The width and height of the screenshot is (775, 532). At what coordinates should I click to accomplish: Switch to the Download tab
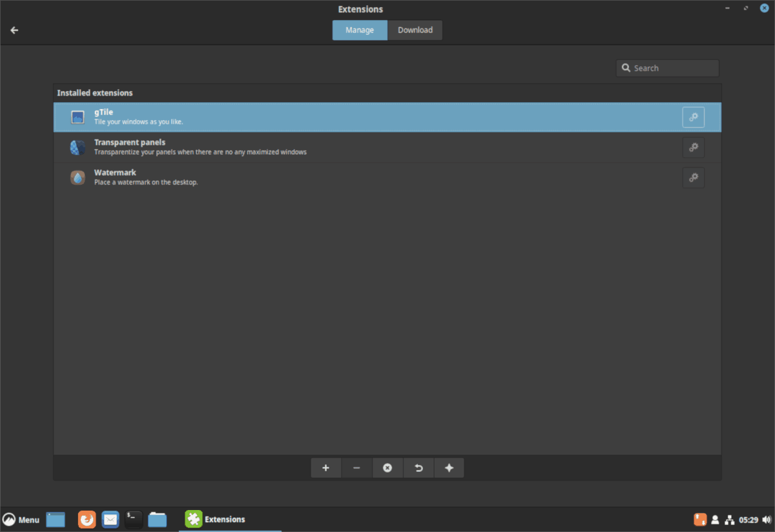pyautogui.click(x=415, y=30)
